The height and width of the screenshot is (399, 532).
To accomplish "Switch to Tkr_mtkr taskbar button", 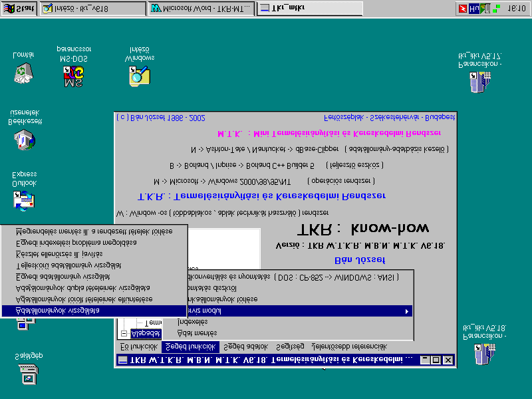I will [x=309, y=9].
